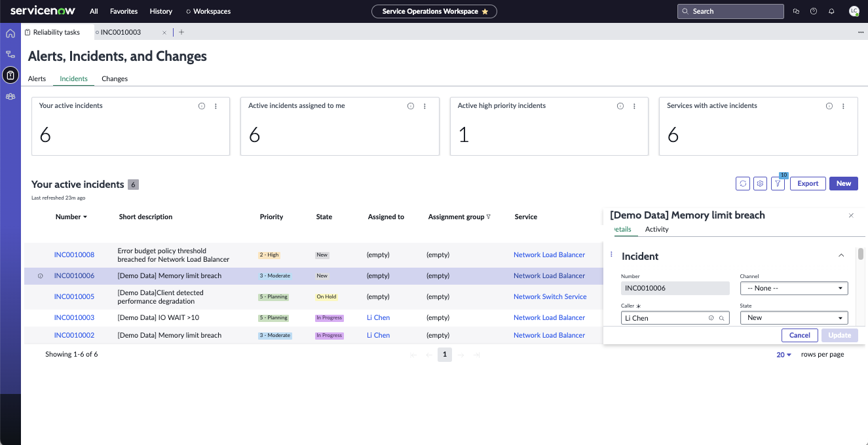Open the notifications bell icon
868x445 pixels.
click(831, 11)
